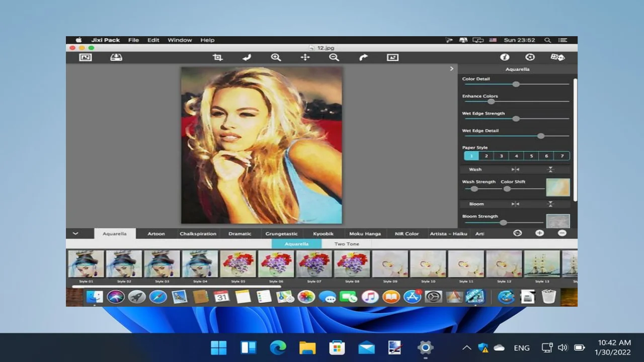Switch to the Grungetastic tab

[x=282, y=234]
